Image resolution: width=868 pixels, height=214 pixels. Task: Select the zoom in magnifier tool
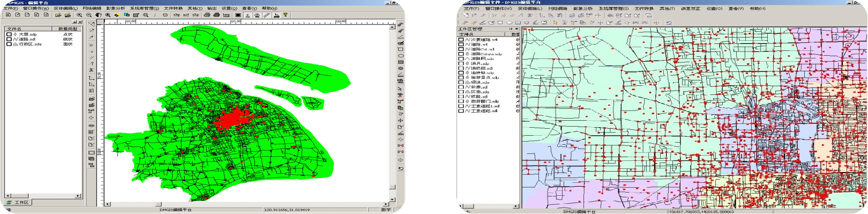click(79, 15)
